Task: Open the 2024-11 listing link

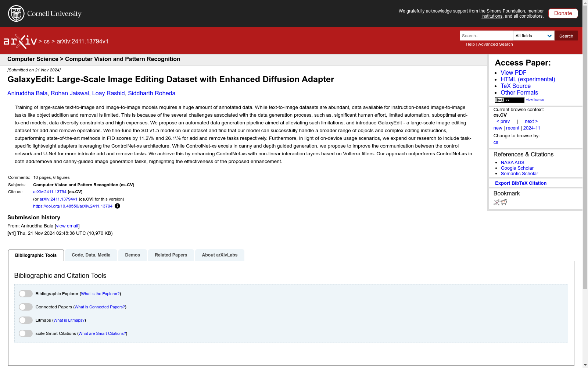Action: point(531,128)
